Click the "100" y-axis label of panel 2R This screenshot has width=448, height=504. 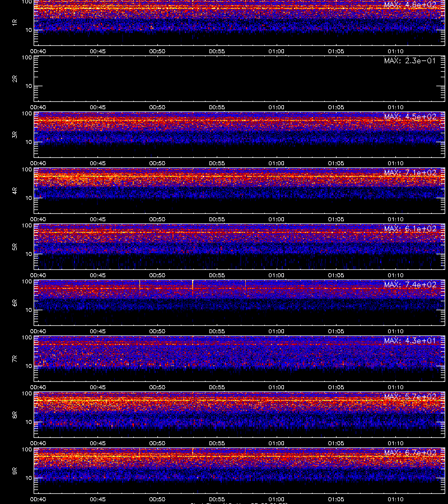[27, 58]
